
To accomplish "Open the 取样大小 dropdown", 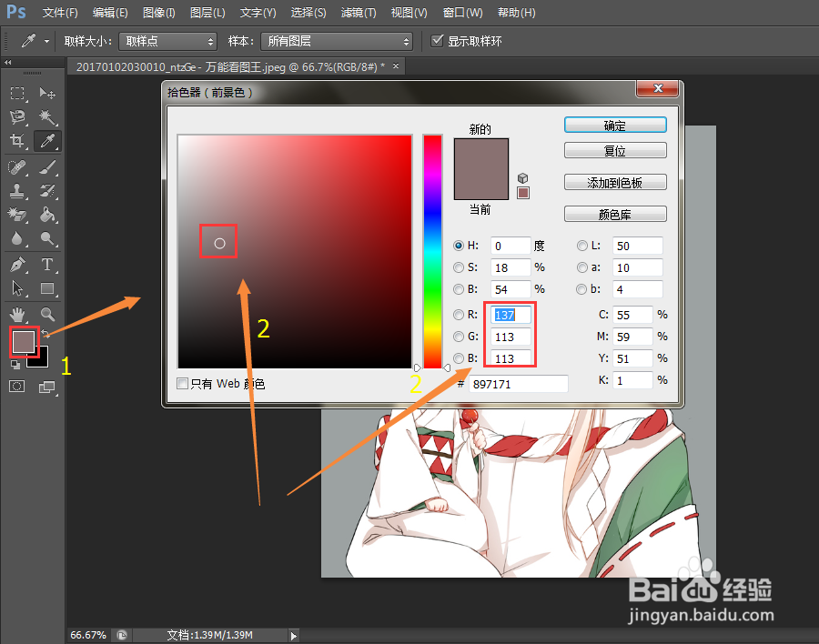I will click(167, 40).
